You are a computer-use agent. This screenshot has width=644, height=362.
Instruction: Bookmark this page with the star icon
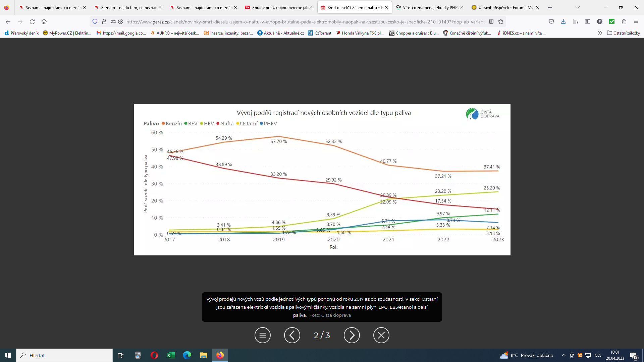pos(501,22)
